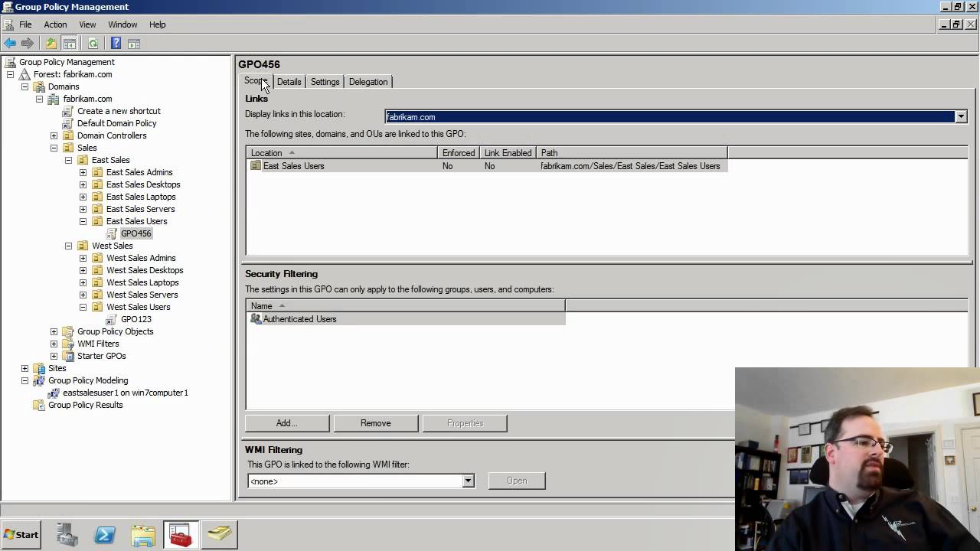Viewport: 980px width, 551px height.
Task: Select the GPO123 link in the tree
Action: click(136, 319)
